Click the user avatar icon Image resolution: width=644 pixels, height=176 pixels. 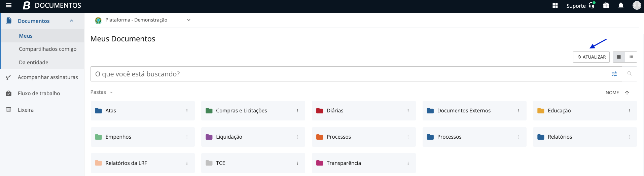[637, 5]
